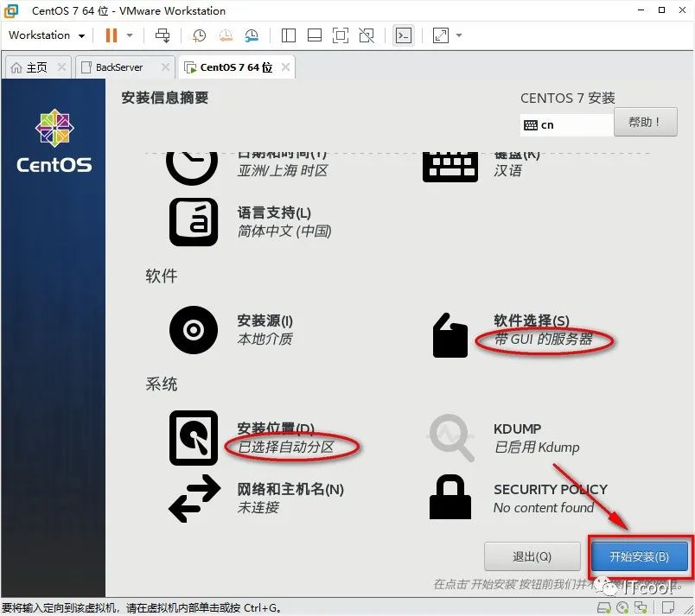Click the message log status bar icon
695x616 pixels.
click(x=668, y=607)
